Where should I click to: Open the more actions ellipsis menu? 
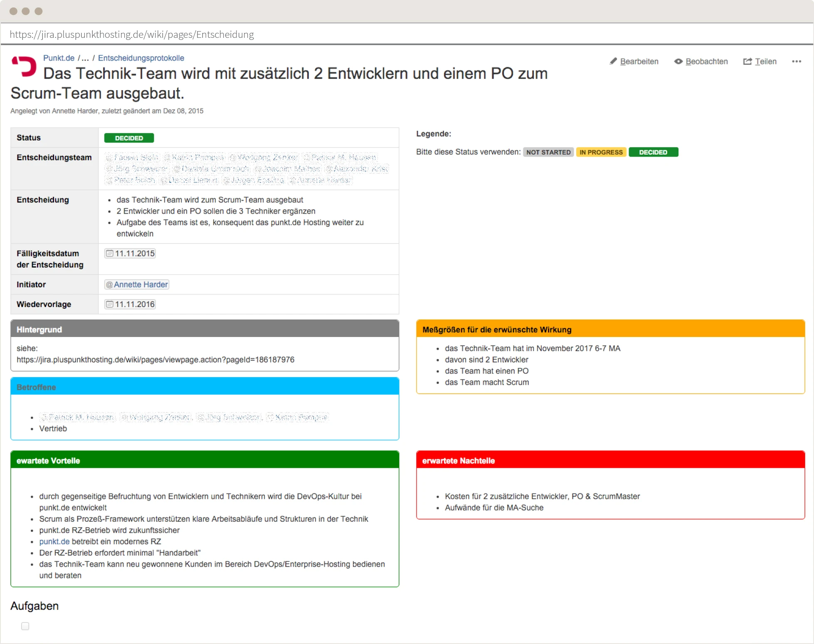[797, 61]
